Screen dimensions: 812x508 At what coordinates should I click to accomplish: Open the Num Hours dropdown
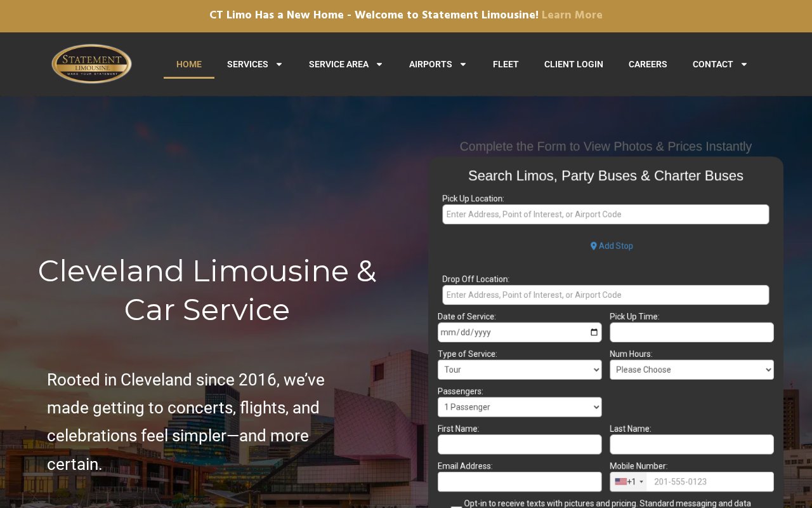pyautogui.click(x=691, y=370)
